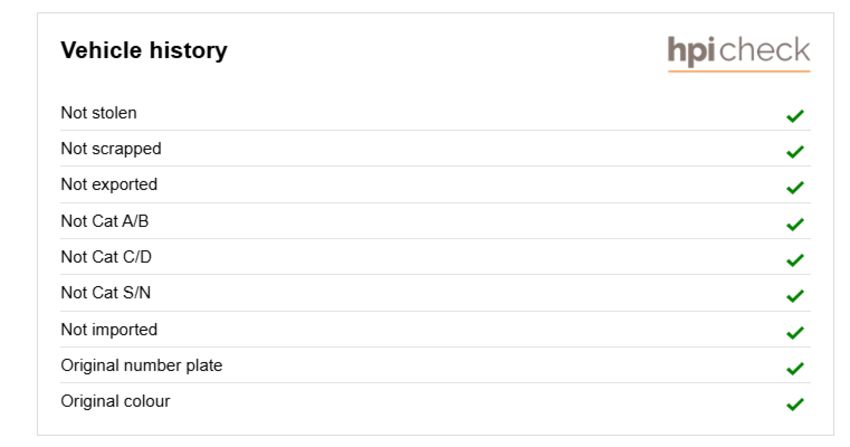Click the green checkmark for Not exported
This screenshot has height=447, width=850.
point(795,187)
